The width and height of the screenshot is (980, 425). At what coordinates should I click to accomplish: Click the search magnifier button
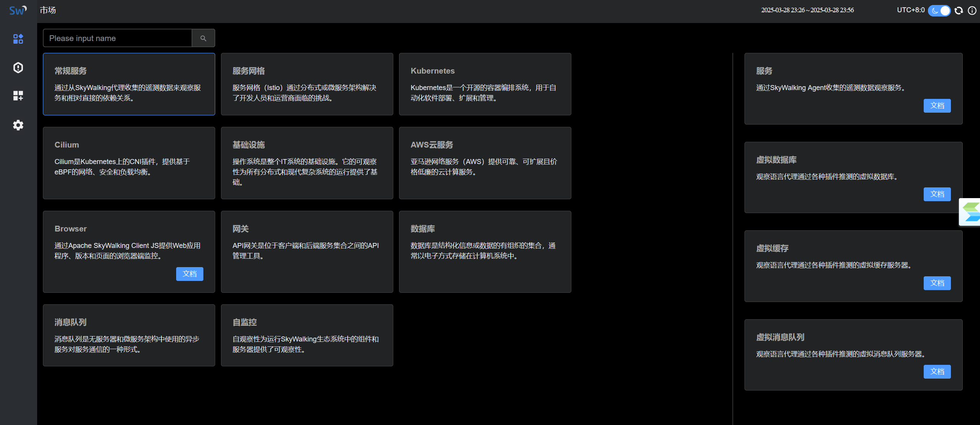[x=203, y=38]
